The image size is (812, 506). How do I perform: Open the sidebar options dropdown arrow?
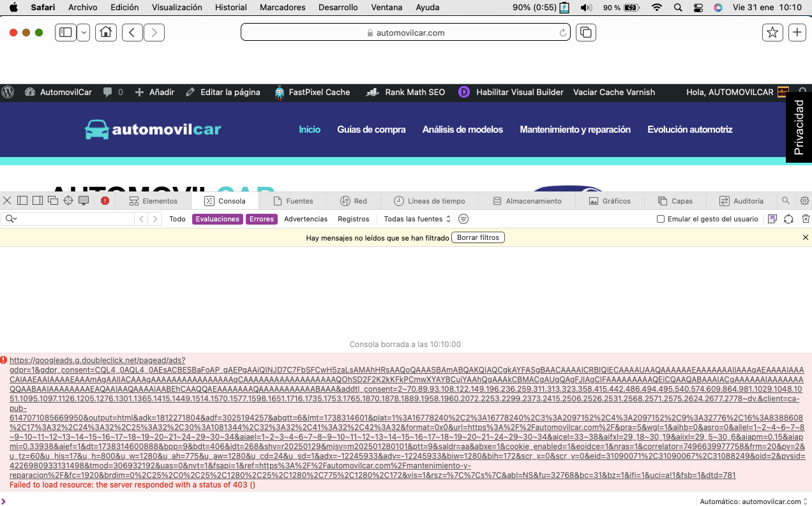(83, 33)
